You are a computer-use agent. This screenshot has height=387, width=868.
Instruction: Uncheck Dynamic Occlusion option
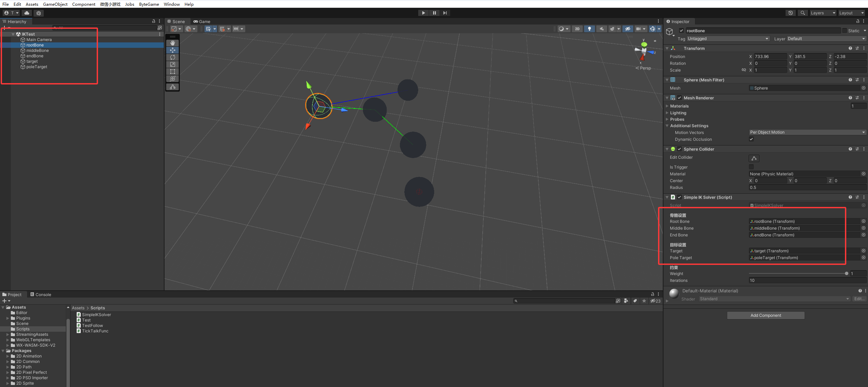click(x=751, y=139)
